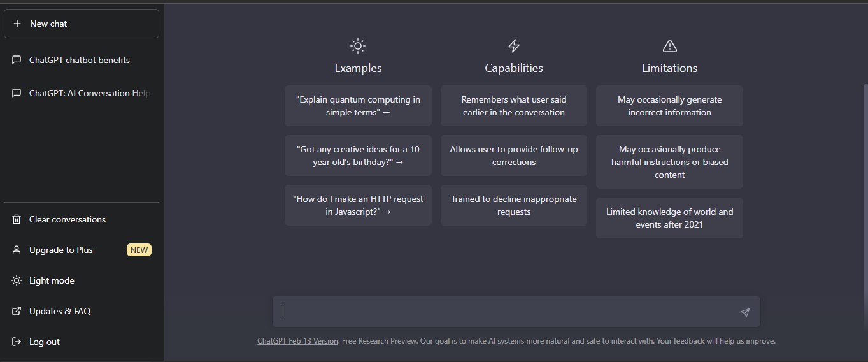Click the person icon next to Upgrade to Plus
Screen dimensions: 868x362
[17, 250]
